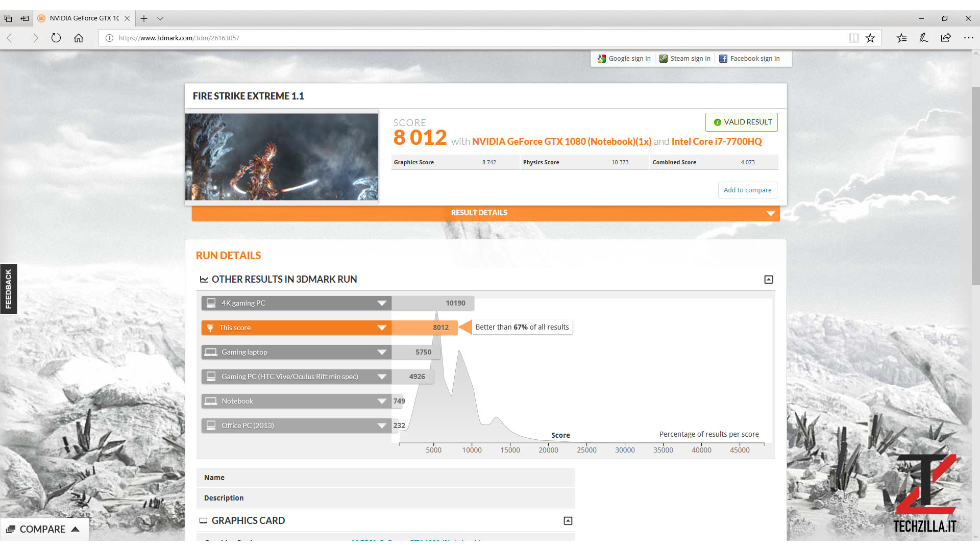This screenshot has height=551, width=980.
Task: Share this page icon
Action: 946,38
